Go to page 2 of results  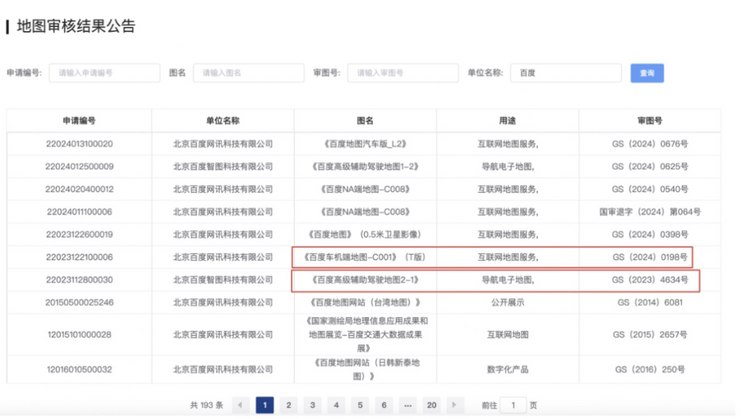[x=288, y=405]
